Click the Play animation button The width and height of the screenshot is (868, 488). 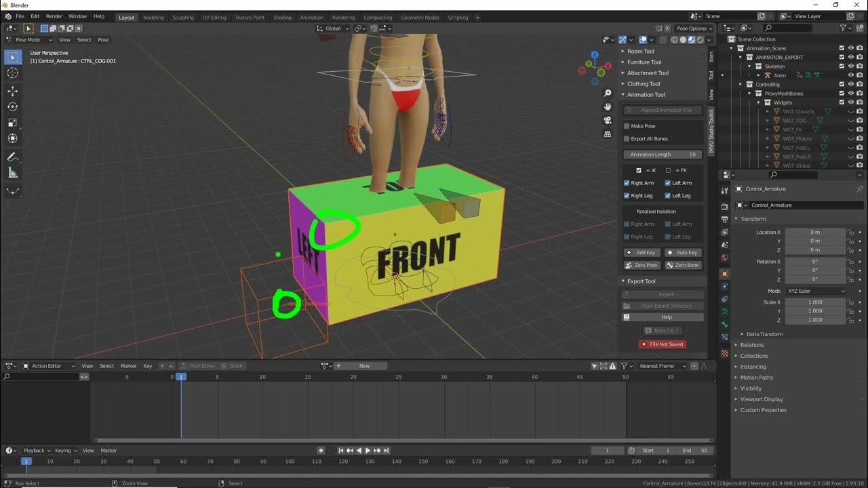368,450
